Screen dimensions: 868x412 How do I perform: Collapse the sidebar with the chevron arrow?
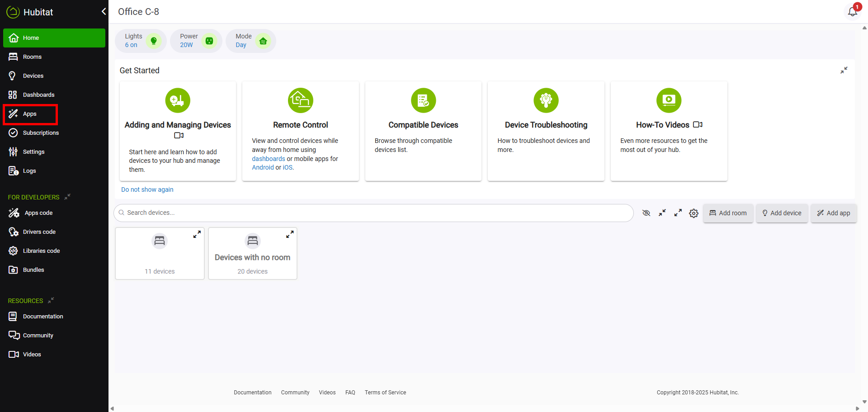click(x=104, y=12)
